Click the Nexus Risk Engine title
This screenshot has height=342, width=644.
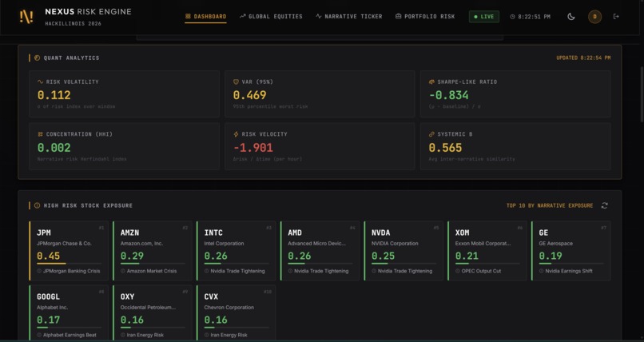tap(89, 12)
